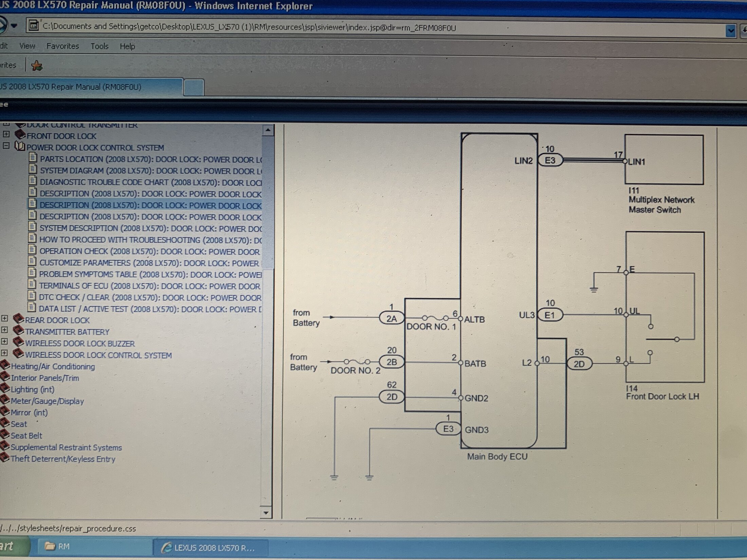Select Supplemental Restraint Systems section
This screenshot has width=747, height=560.
point(66,447)
